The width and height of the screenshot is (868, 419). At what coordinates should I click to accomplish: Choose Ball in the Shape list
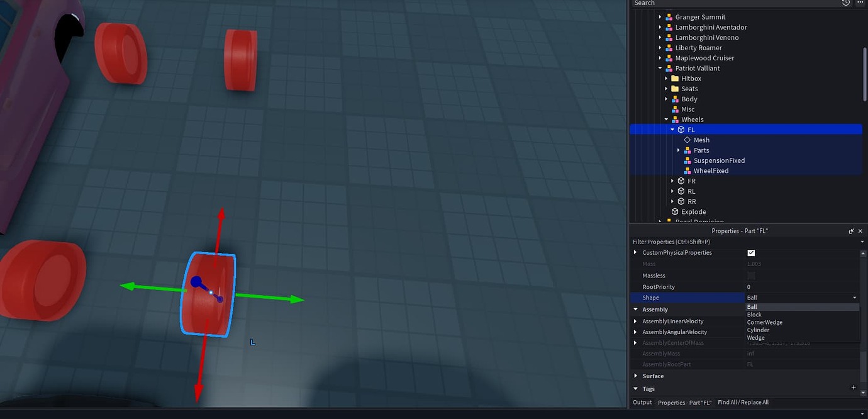pyautogui.click(x=802, y=307)
